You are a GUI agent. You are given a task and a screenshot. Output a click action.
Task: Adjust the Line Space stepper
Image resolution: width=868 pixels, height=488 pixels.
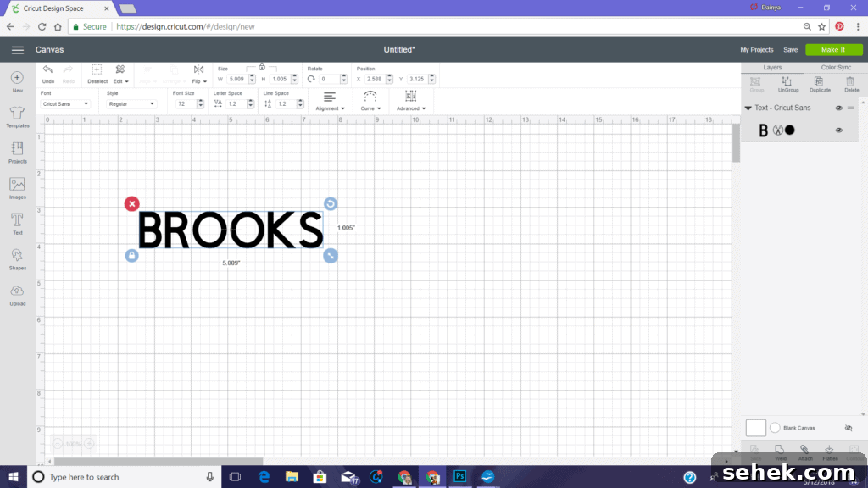300,104
